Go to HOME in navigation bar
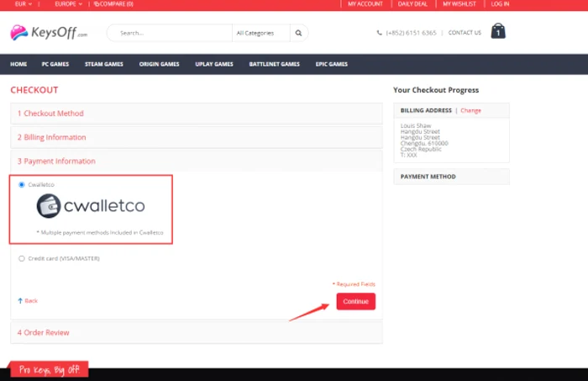588x381 pixels. (18, 64)
